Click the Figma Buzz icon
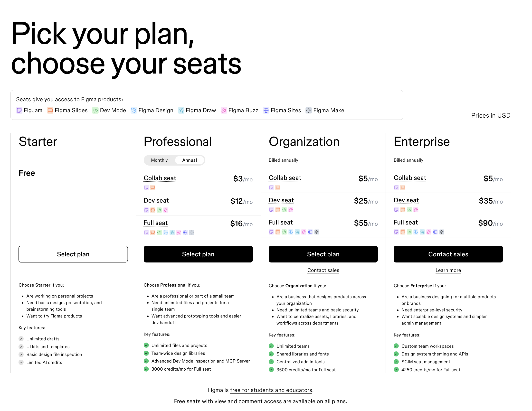 [x=224, y=111]
